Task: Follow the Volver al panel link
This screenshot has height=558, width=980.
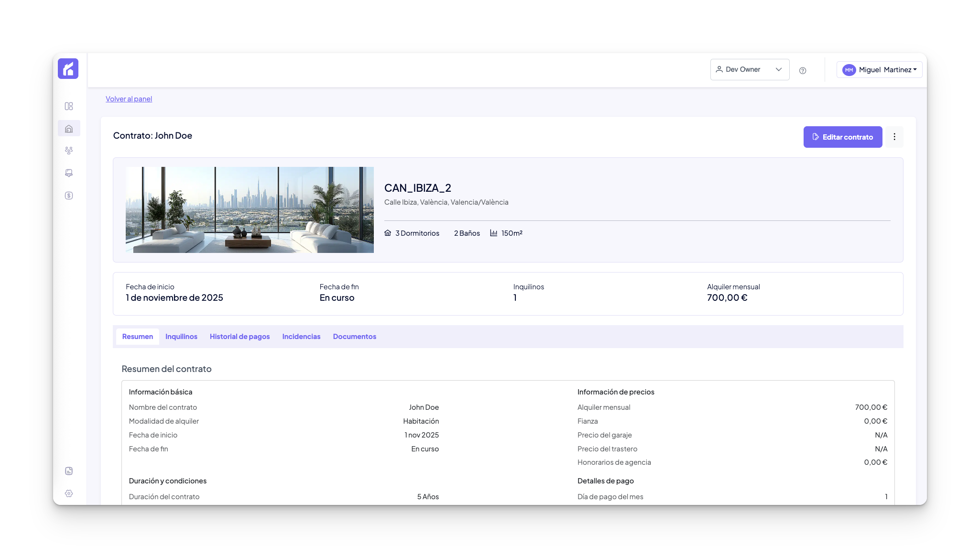Action: coord(129,99)
